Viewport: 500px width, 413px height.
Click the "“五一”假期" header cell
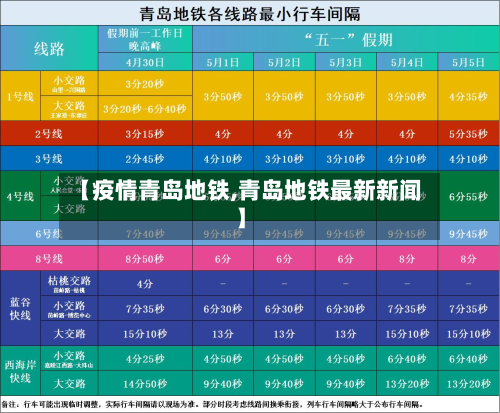click(x=346, y=39)
